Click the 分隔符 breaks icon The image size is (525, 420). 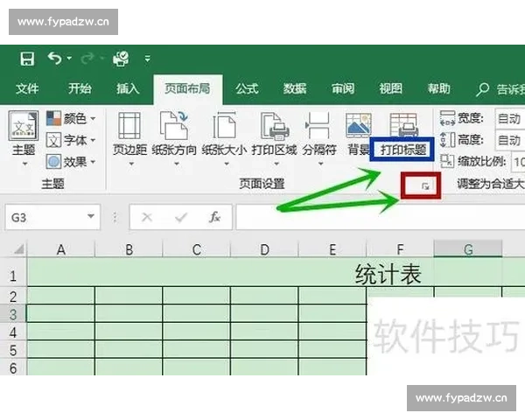(x=318, y=126)
